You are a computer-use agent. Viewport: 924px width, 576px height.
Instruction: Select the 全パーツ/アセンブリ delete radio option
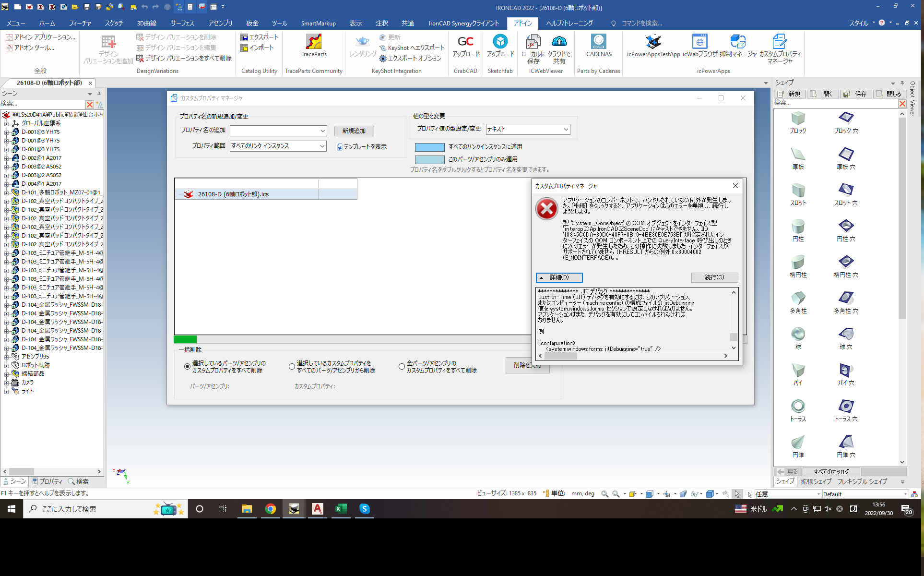[x=402, y=367]
